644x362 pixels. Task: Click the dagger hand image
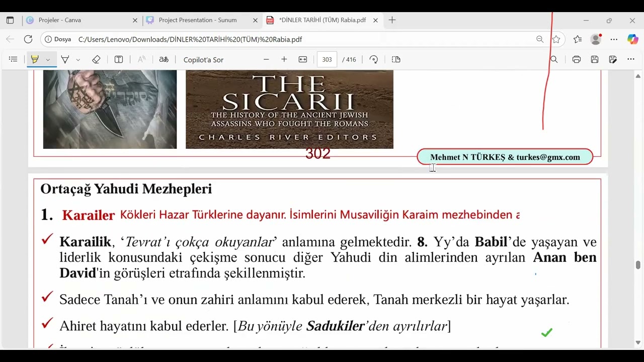110,109
